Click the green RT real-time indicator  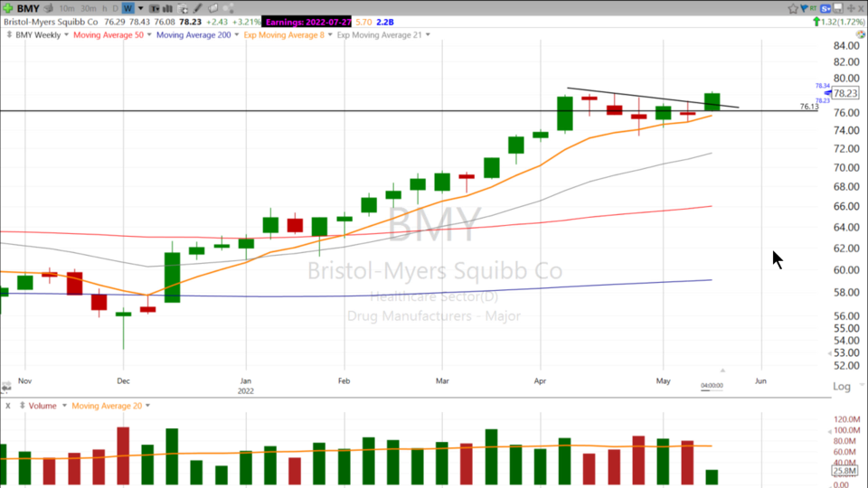pyautogui.click(x=813, y=8)
